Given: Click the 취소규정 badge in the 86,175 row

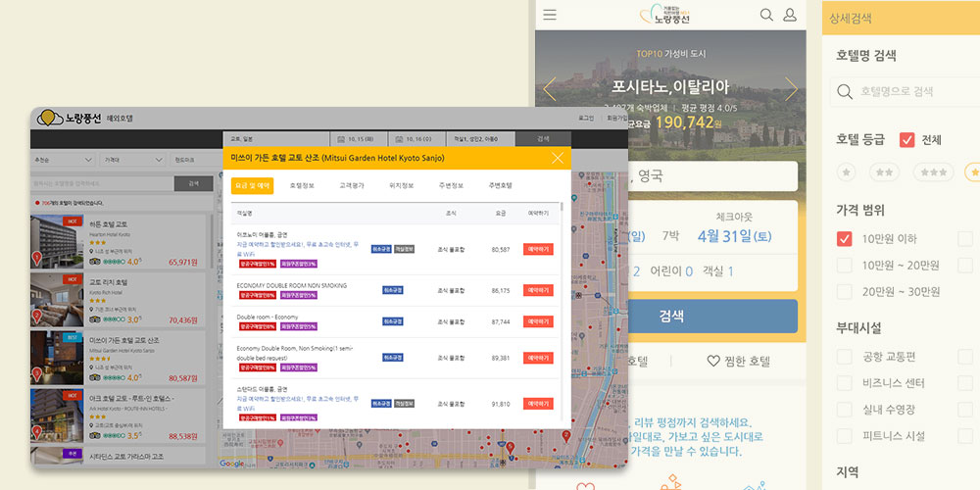Looking at the screenshot, I should click(393, 290).
